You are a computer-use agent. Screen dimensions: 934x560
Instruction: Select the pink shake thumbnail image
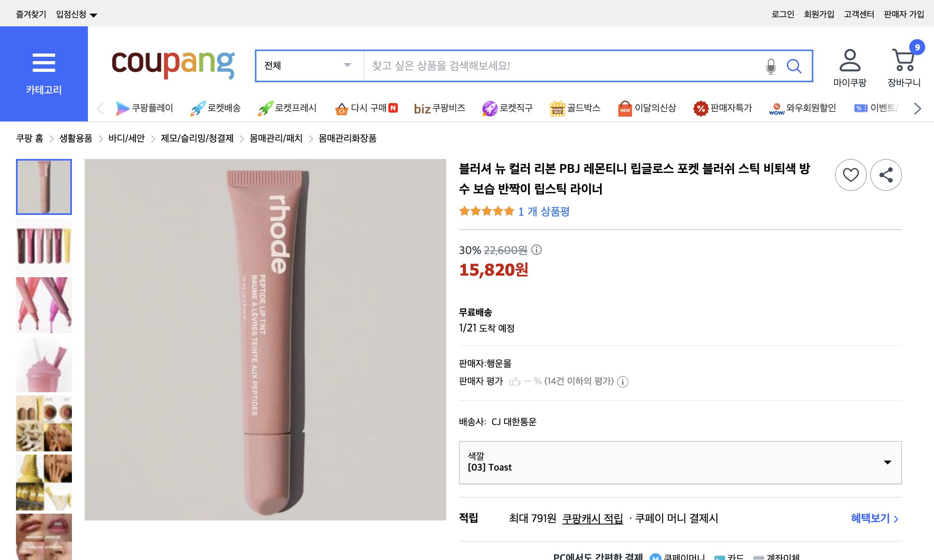pyautogui.click(x=44, y=364)
